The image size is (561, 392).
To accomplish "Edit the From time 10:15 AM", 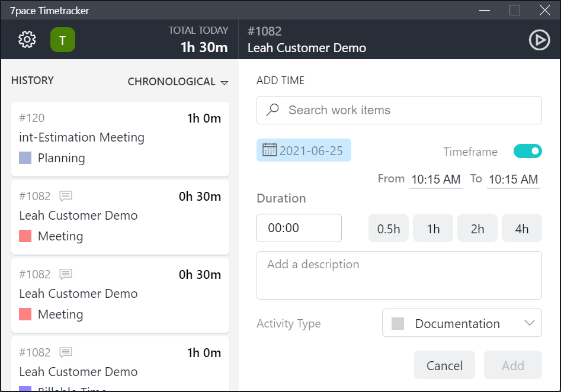I will pyautogui.click(x=436, y=179).
